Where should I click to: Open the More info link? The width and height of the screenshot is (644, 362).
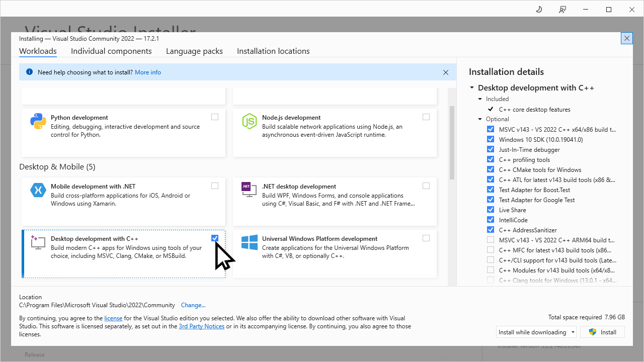click(148, 72)
